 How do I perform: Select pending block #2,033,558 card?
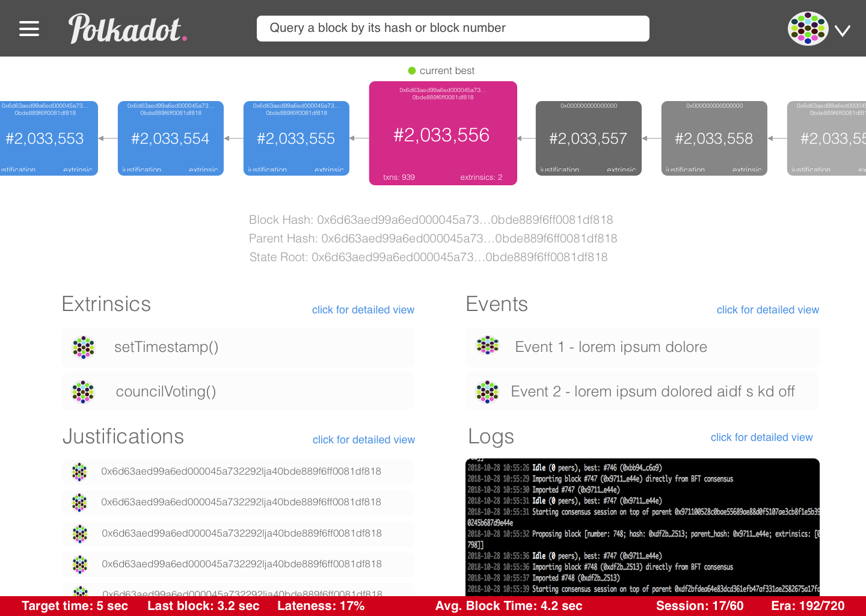click(x=714, y=138)
